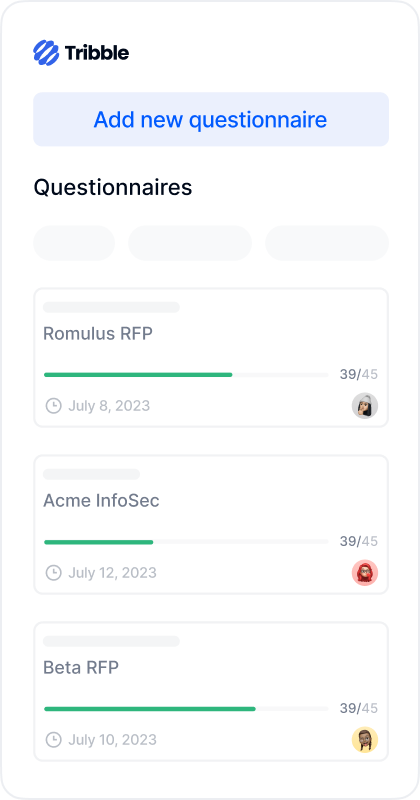
Task: Click the clock icon beside July 10, 2023
Action: pyautogui.click(x=54, y=740)
